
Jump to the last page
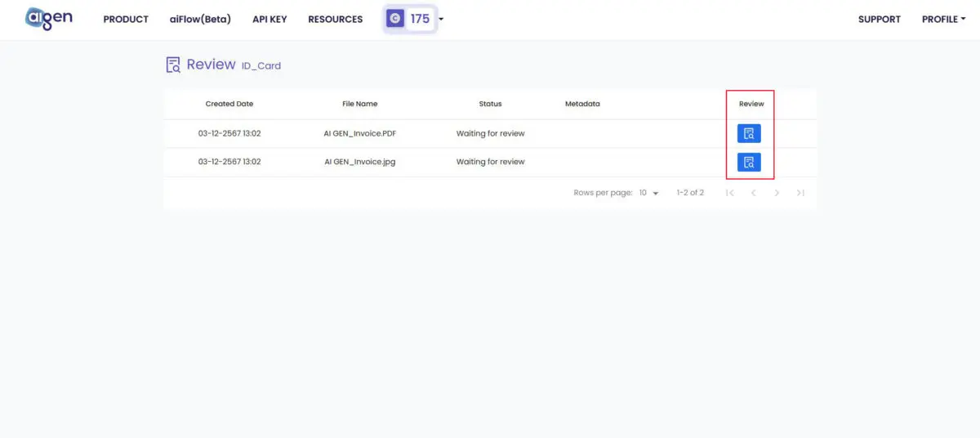(x=800, y=193)
